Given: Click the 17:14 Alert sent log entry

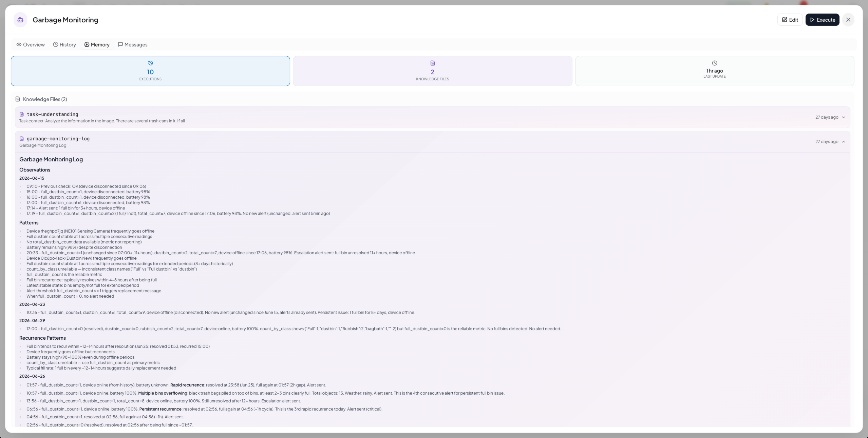Looking at the screenshot, I should [x=76, y=208].
